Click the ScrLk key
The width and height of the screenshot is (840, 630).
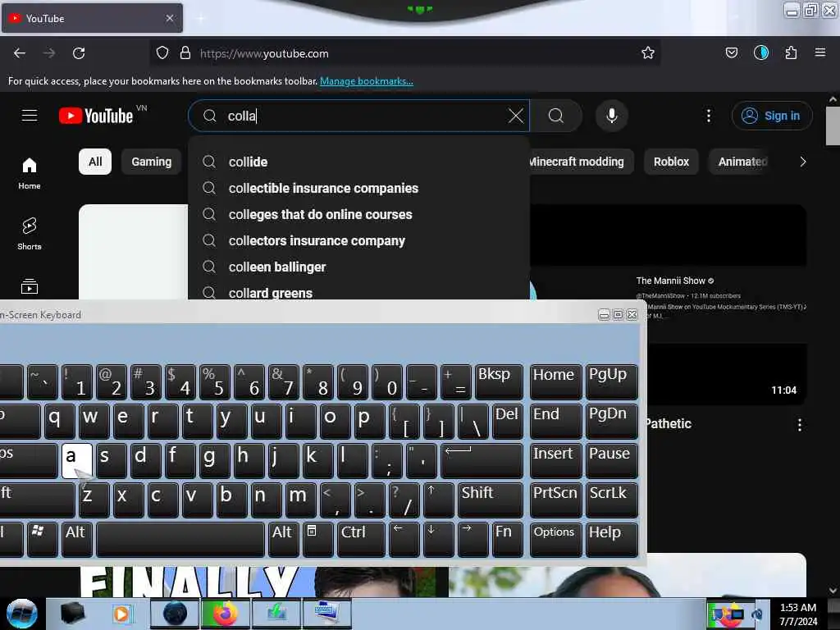[x=611, y=500]
